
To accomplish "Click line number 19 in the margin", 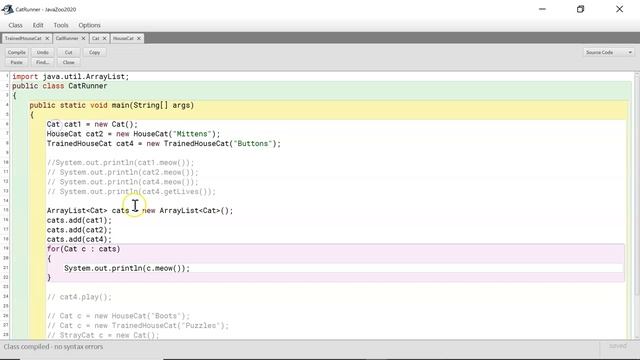I will 6,249.
